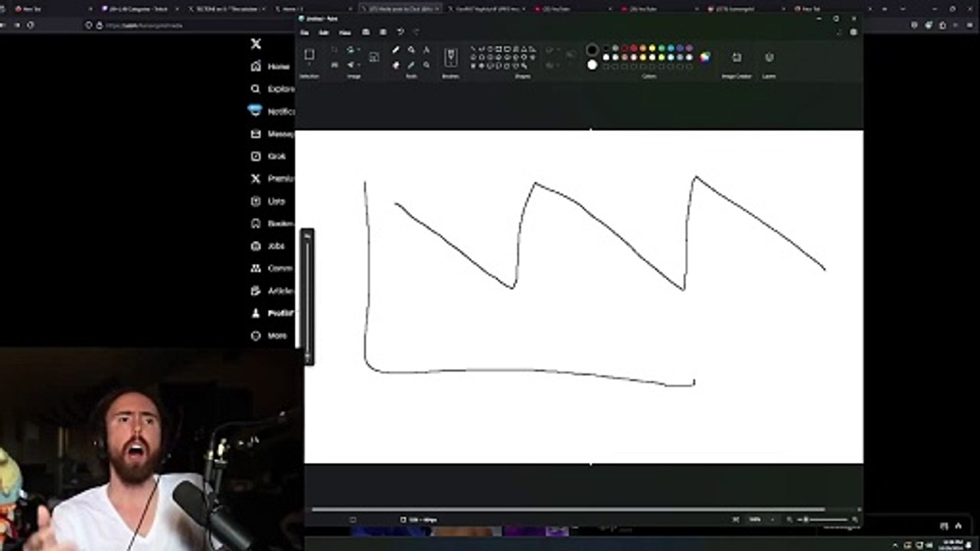This screenshot has width=980, height=551.
Task: Select the Eraser tool in Paint
Action: pos(395,65)
